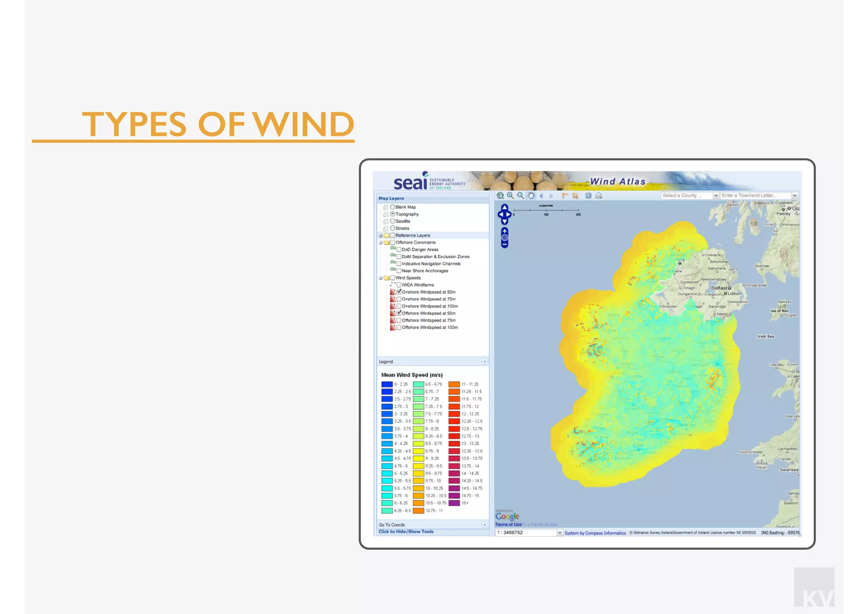Open System by Compass Informatics link
Image resolution: width=868 pixels, height=614 pixels.
(595, 533)
